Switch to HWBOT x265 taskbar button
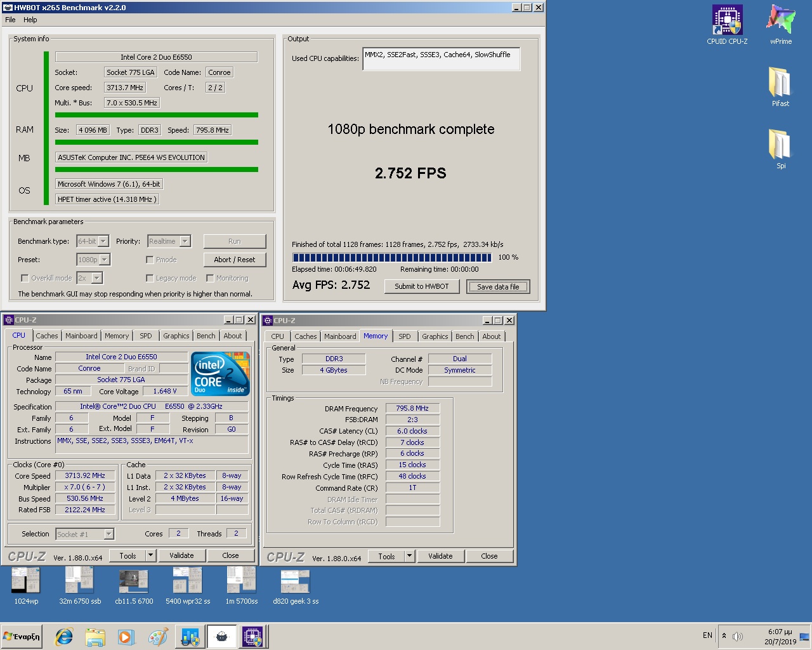812x650 pixels. pos(221,637)
